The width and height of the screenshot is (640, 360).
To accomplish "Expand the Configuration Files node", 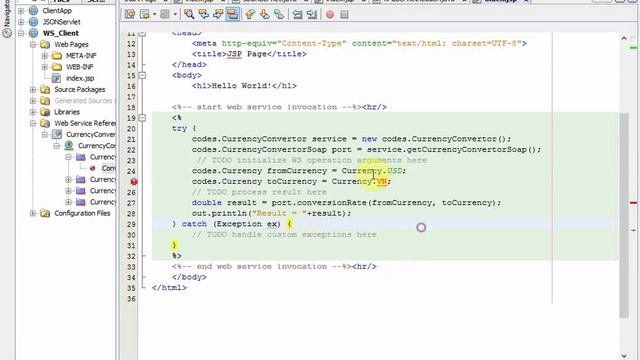I will (33, 213).
